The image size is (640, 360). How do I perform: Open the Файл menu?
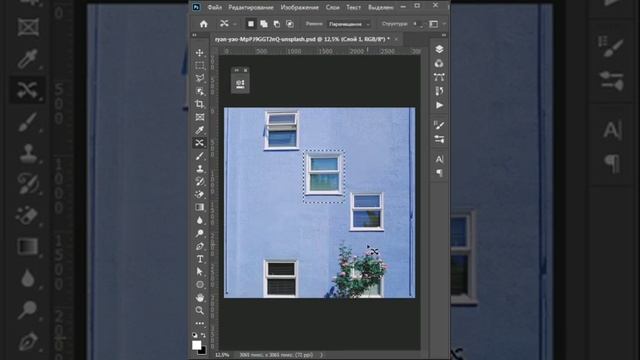(x=215, y=7)
